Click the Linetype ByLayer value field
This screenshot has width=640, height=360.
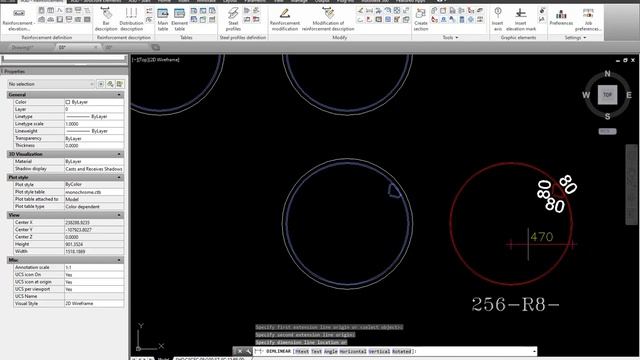click(94, 117)
